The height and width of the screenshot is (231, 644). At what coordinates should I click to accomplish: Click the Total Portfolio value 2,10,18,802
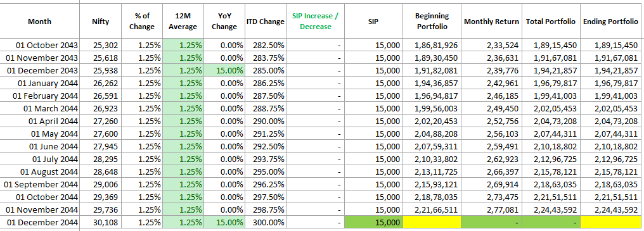551,146
